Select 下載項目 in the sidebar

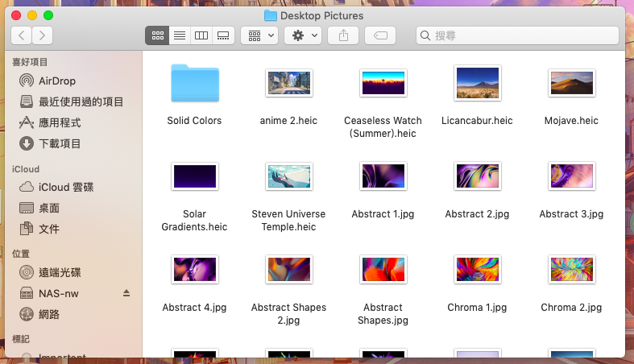click(x=60, y=143)
